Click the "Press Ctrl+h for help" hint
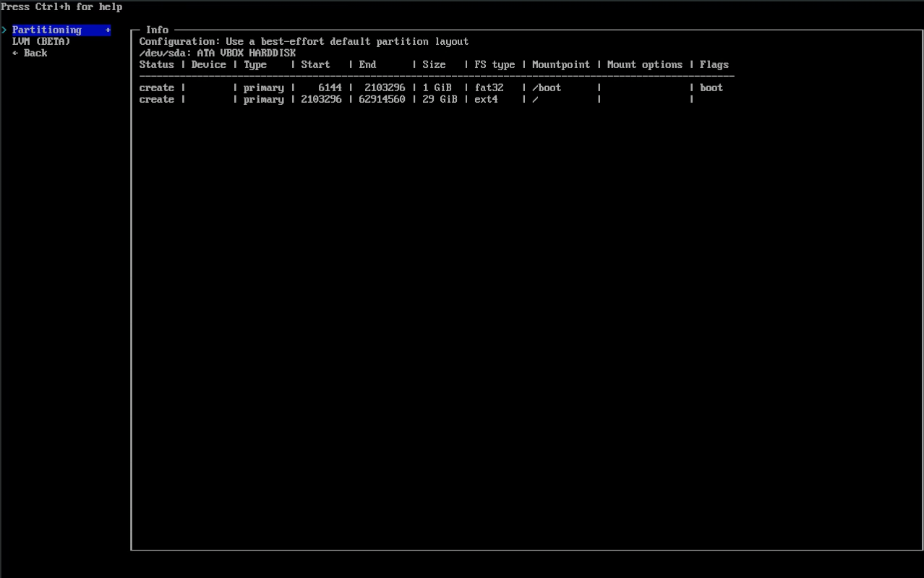Screen dimensions: 924x578 61,7
